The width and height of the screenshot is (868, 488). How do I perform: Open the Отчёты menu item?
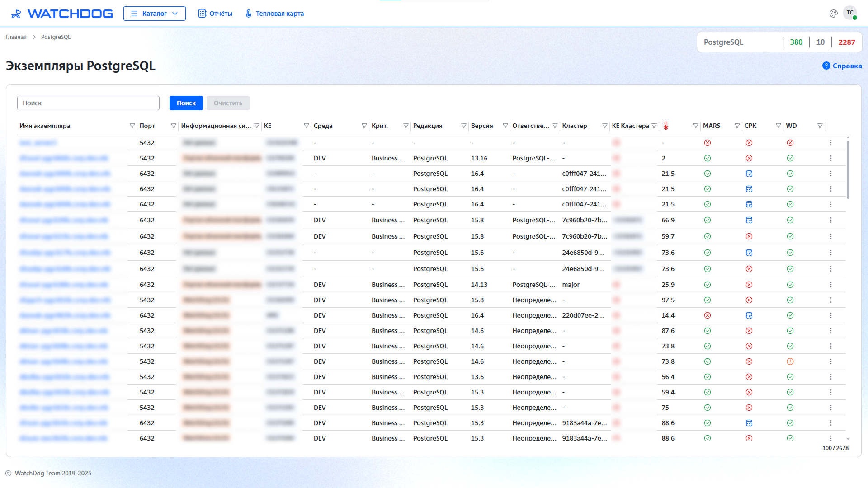[215, 14]
